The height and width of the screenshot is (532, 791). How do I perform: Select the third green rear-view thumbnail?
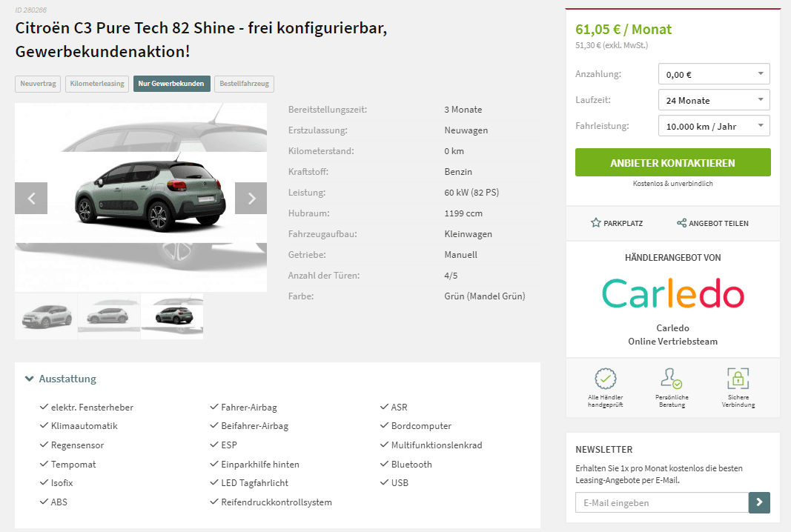click(x=172, y=316)
